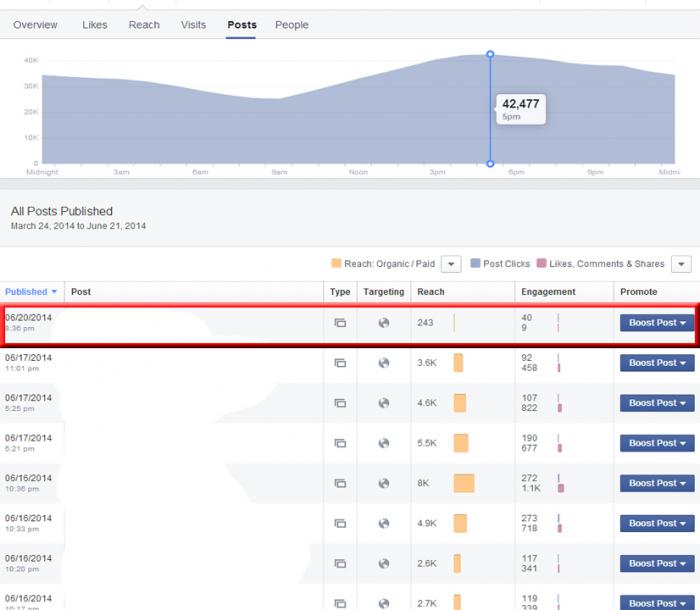Click targeting globe icon in 243 reach row
This screenshot has height=610, width=700.
point(384,322)
